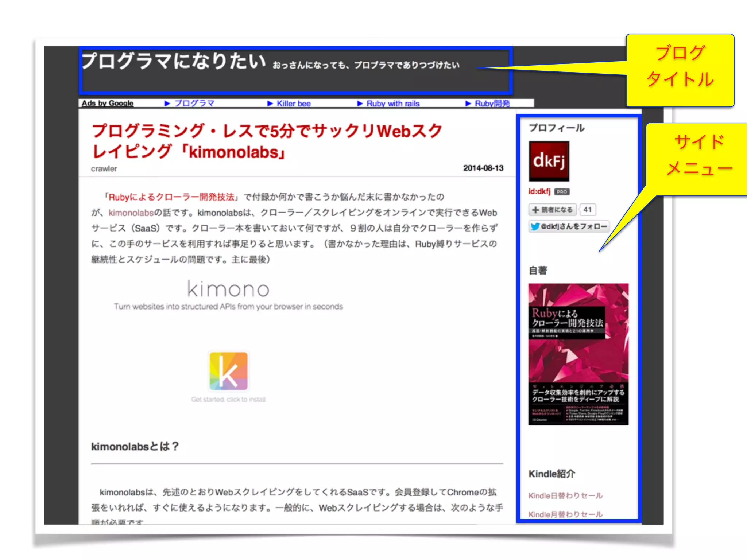The width and height of the screenshot is (747, 560).
Task: Open the Ruby with rails ad link
Action: [393, 104]
